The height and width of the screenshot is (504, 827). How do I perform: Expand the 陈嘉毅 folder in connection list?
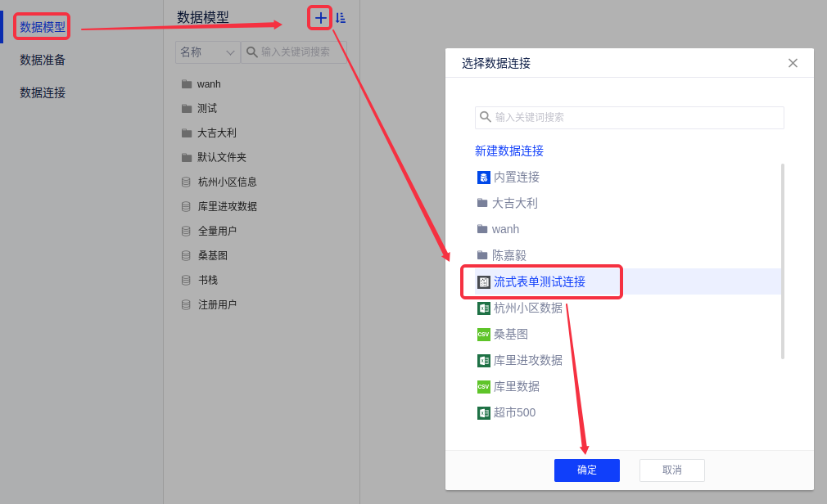pyautogui.click(x=508, y=256)
